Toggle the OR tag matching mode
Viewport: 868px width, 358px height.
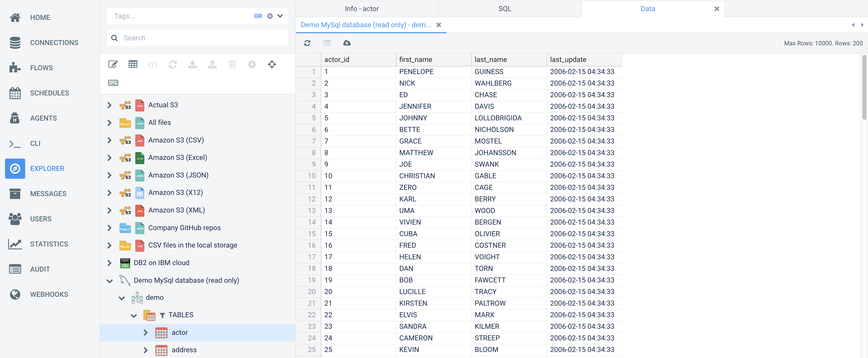coord(258,16)
